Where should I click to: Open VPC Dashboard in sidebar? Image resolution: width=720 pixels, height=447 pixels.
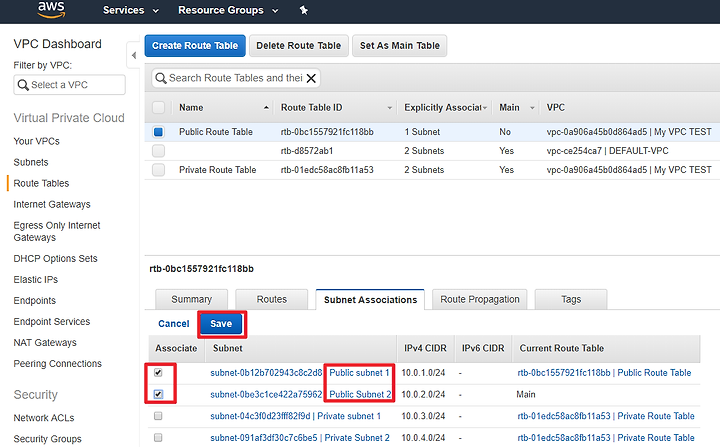click(57, 44)
